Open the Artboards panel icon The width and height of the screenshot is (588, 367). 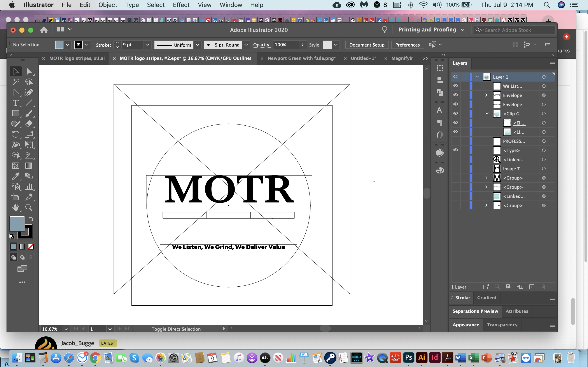pos(440,68)
